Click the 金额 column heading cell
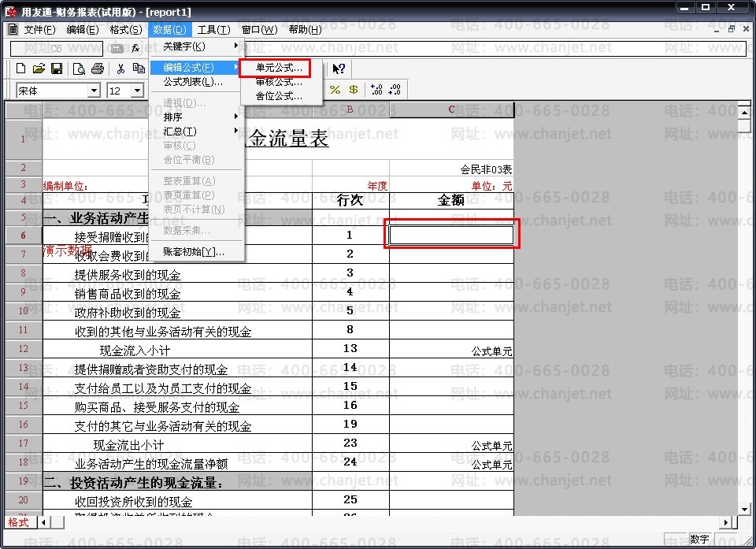Screen dimensions: 756x549 451,200
